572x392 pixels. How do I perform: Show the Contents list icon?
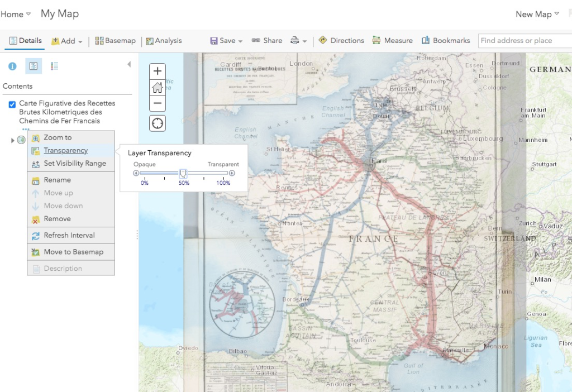(x=34, y=66)
